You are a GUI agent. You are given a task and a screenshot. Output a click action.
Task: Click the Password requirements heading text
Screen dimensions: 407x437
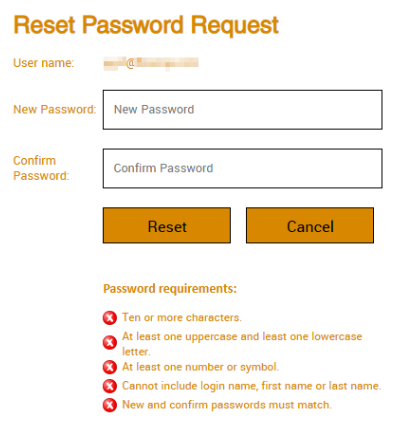coord(170,289)
